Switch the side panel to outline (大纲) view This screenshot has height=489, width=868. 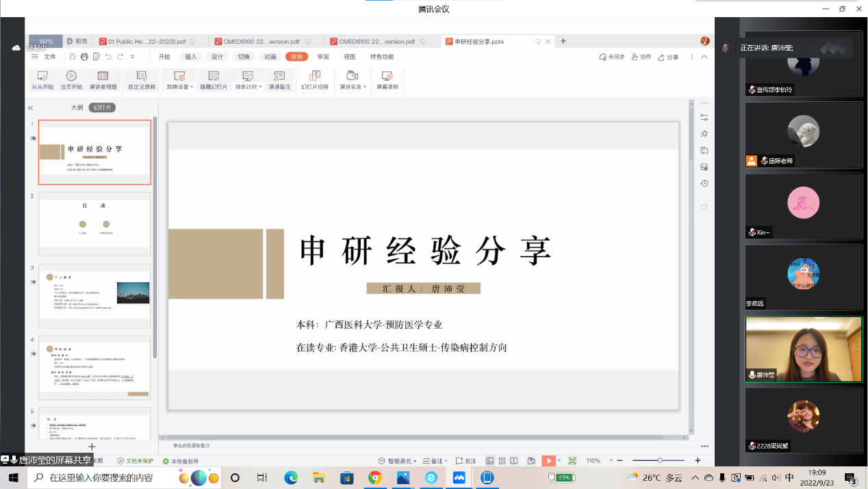click(77, 108)
